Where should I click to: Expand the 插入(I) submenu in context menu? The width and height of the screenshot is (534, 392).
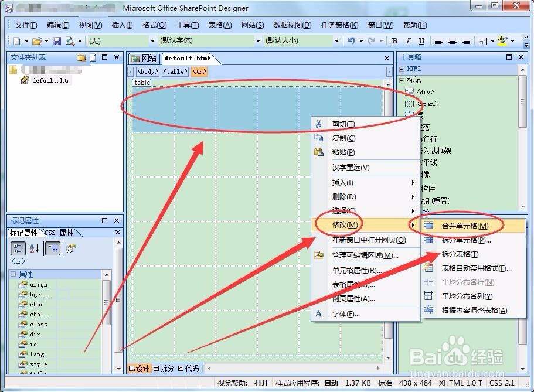[x=366, y=183]
